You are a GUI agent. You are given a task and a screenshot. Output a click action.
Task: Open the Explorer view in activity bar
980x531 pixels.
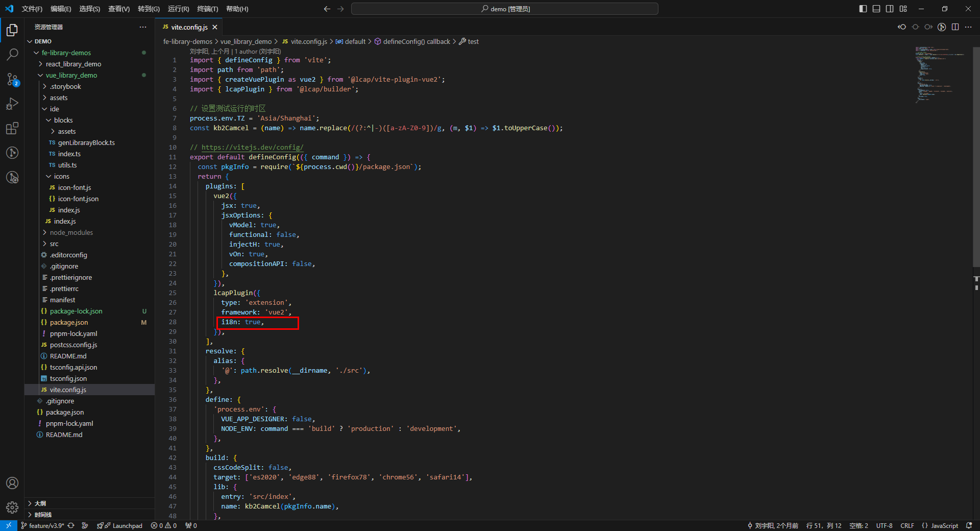(x=12, y=30)
